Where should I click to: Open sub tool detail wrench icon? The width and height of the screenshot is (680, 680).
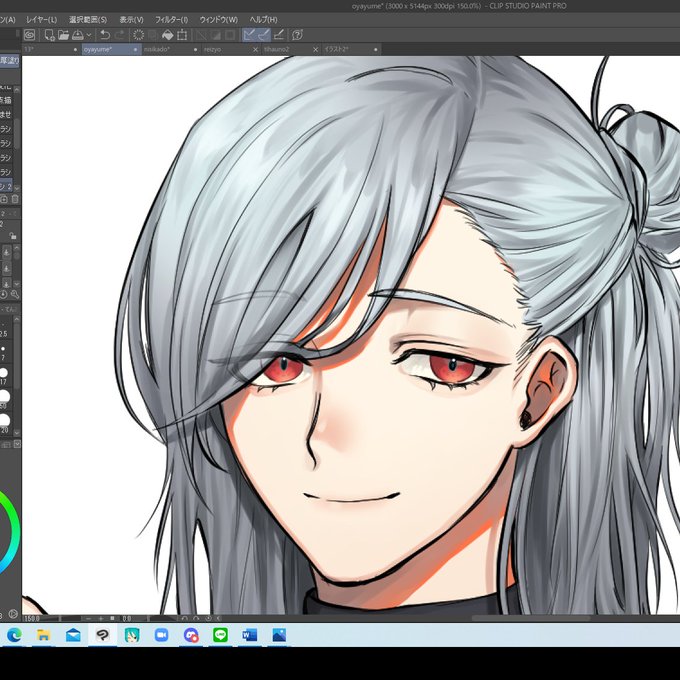[x=15, y=294]
